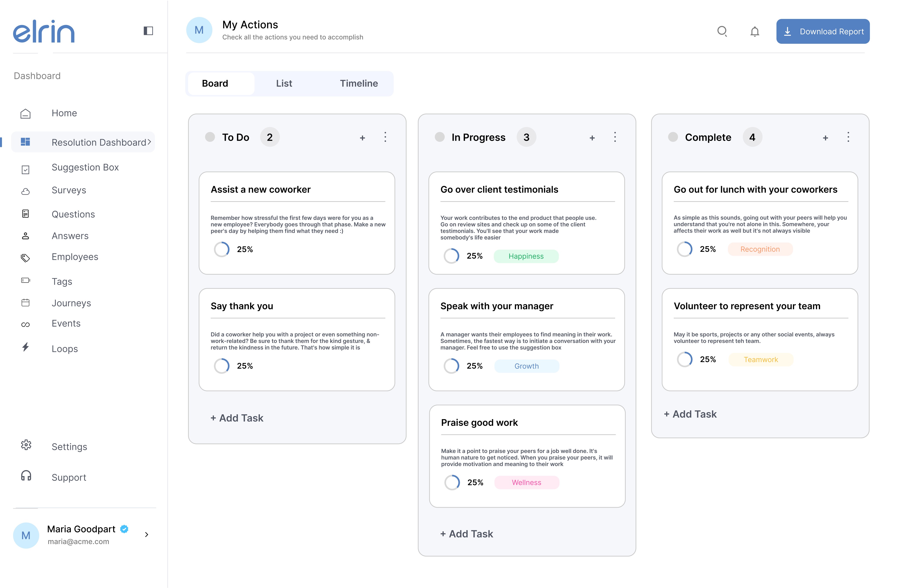Toggle the To Do column status circle
Screen dimensions: 915x588
click(x=210, y=137)
